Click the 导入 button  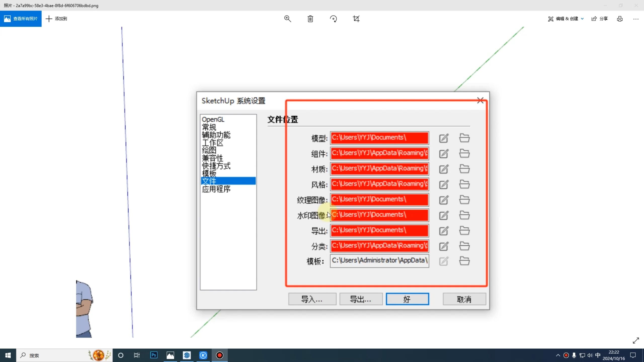tap(312, 299)
